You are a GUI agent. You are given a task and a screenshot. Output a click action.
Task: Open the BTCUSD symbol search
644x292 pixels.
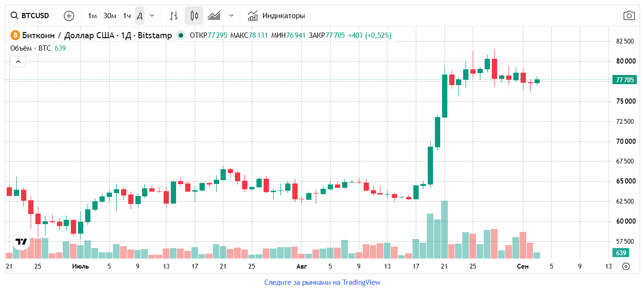point(30,16)
